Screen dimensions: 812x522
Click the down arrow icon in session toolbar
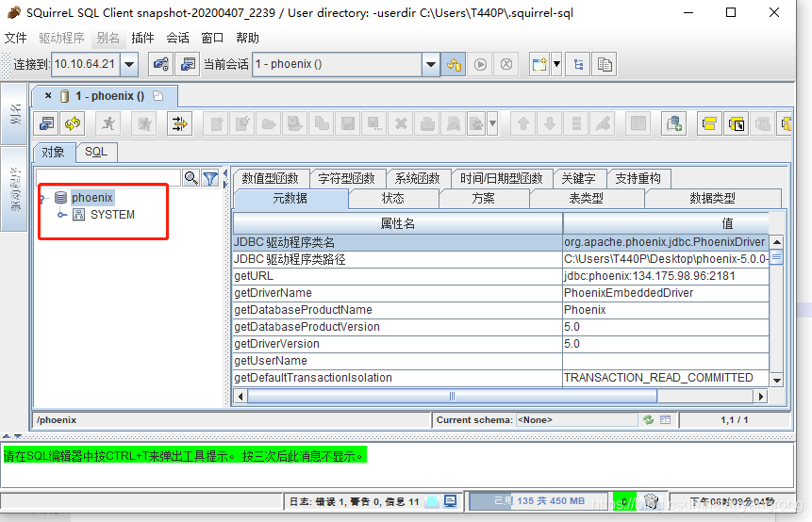(x=550, y=123)
